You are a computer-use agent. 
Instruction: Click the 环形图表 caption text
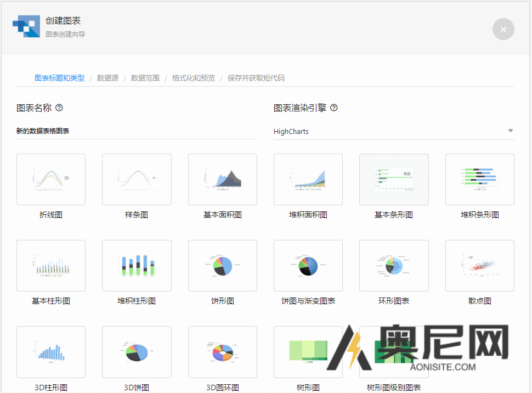click(394, 301)
